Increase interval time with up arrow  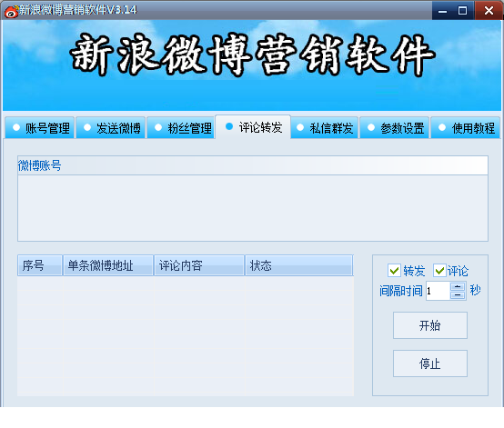tap(458, 286)
